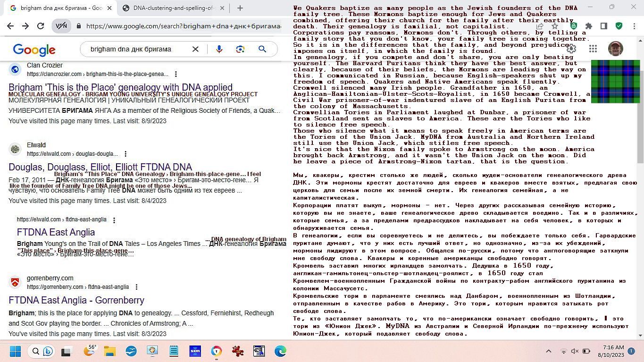
Task: Open the notepad app on taskbar
Action: (x=174, y=351)
